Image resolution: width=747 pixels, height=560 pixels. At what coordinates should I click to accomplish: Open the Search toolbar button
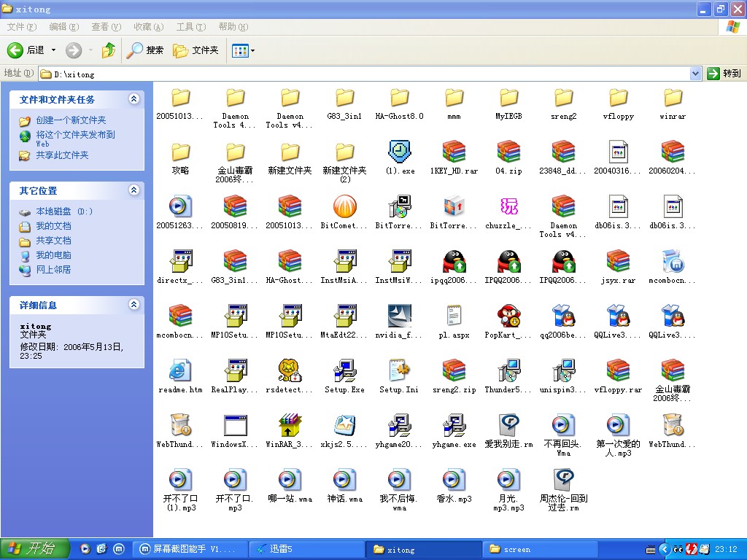[145, 50]
